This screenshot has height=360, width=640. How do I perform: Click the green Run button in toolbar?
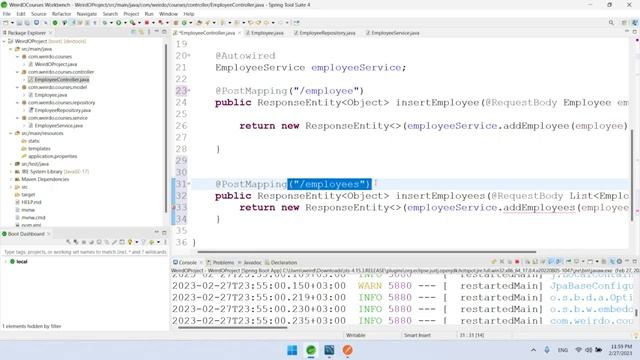click(118, 23)
